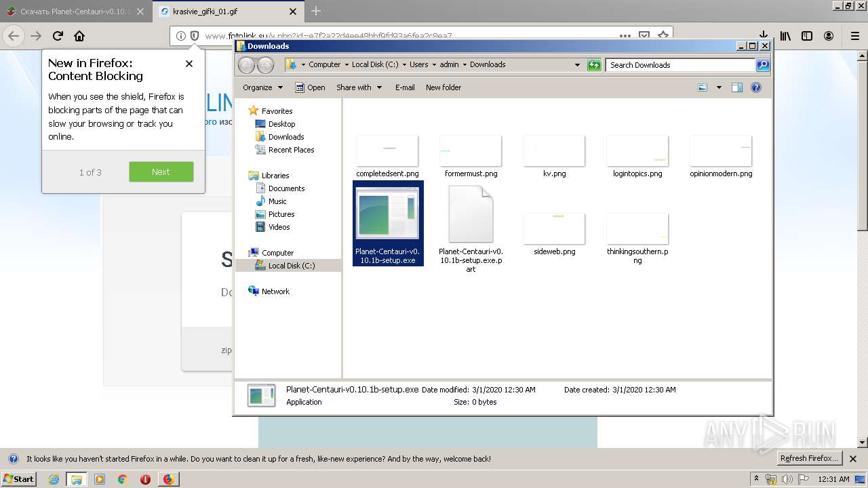
Task: Select Libraries in navigation pane
Action: [x=269, y=176]
